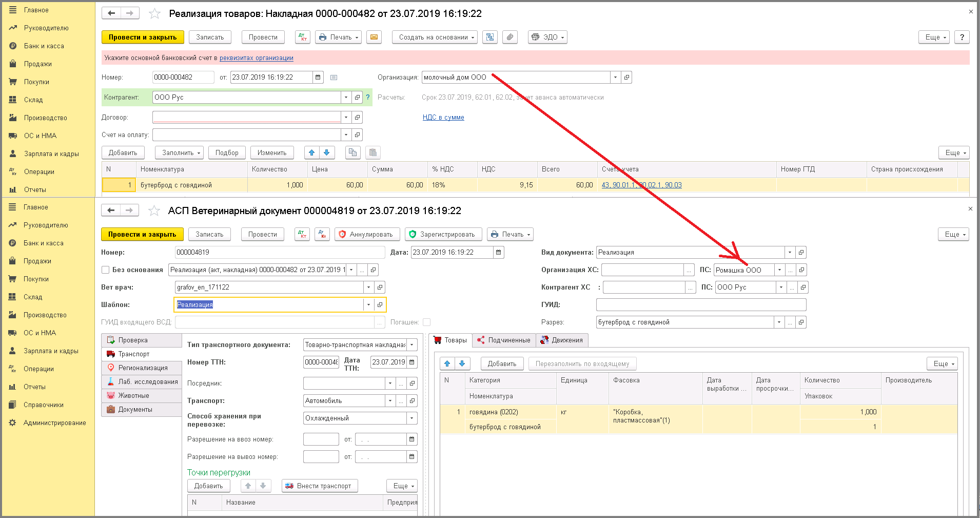Screen dimensions: 980x518
Task: Click the Номер ТТН input field
Action: (x=321, y=362)
